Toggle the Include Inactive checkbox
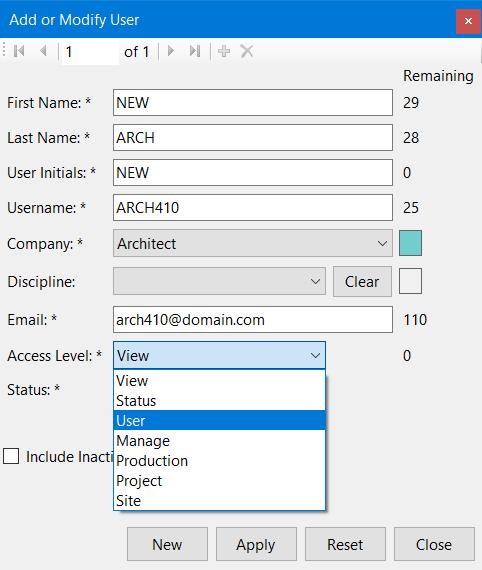 coord(11,456)
